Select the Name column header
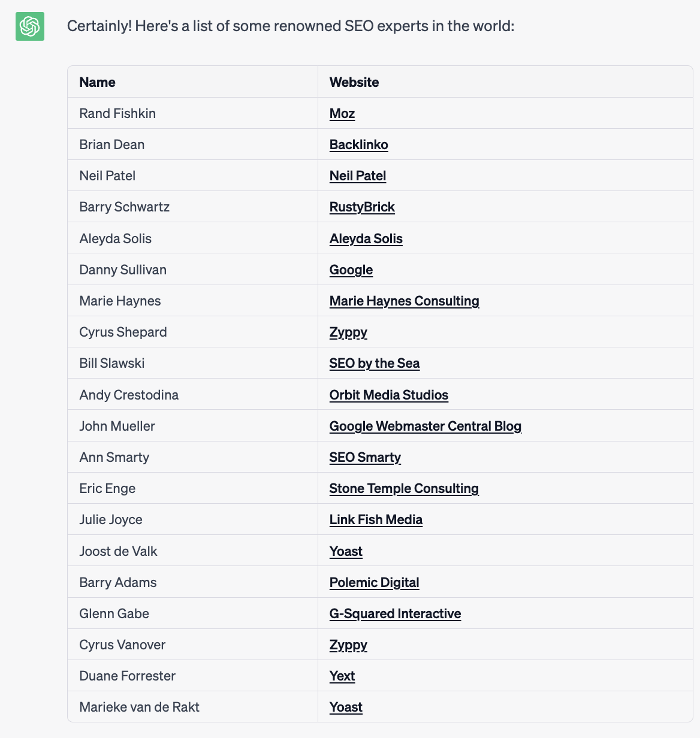This screenshot has height=738, width=700. pyautogui.click(x=97, y=82)
